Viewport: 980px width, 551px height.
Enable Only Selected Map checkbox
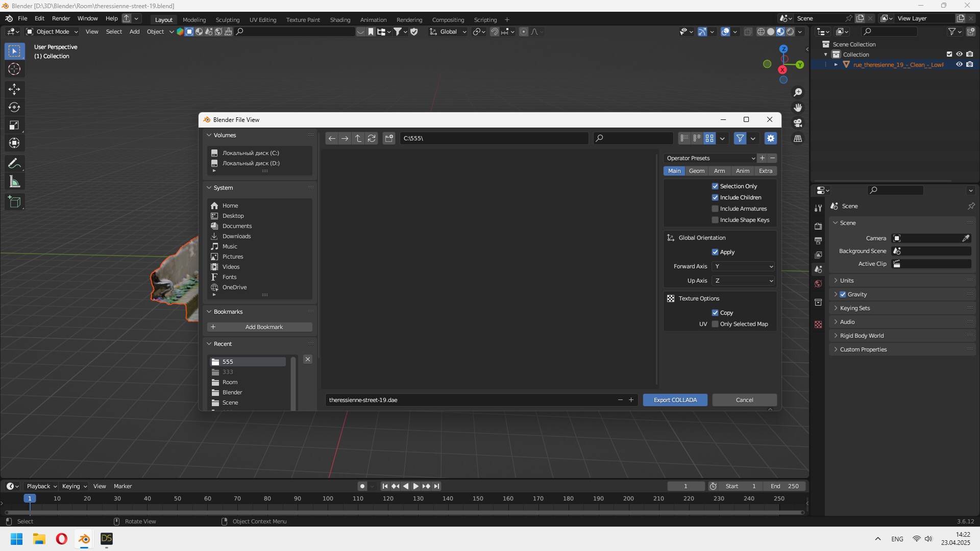[715, 324]
